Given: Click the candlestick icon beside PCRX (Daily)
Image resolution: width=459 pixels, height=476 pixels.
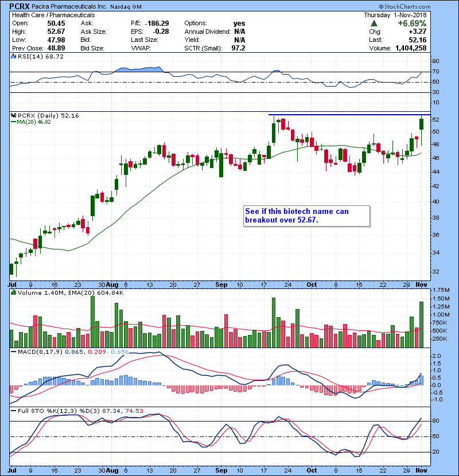Looking at the screenshot, I should [x=13, y=116].
